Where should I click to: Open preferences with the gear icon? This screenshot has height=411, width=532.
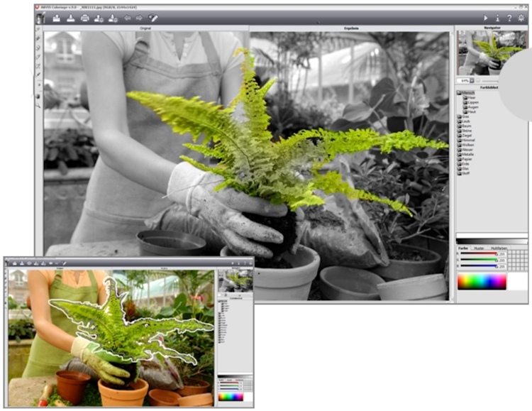point(521,18)
